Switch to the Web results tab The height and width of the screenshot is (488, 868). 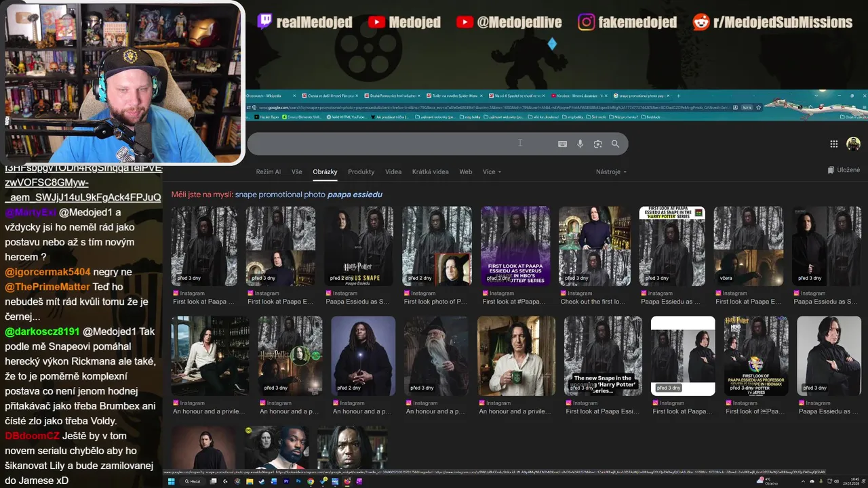(x=465, y=171)
